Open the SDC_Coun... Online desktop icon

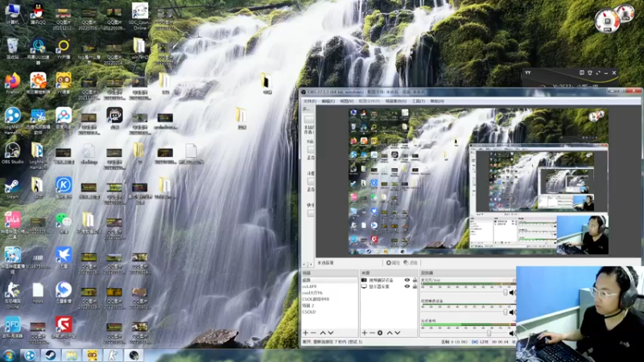point(139,16)
